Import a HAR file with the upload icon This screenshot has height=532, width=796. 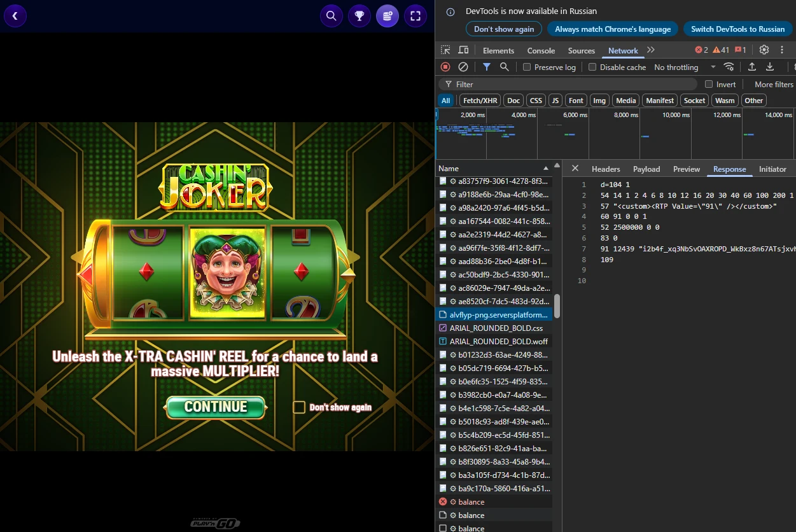(x=751, y=67)
